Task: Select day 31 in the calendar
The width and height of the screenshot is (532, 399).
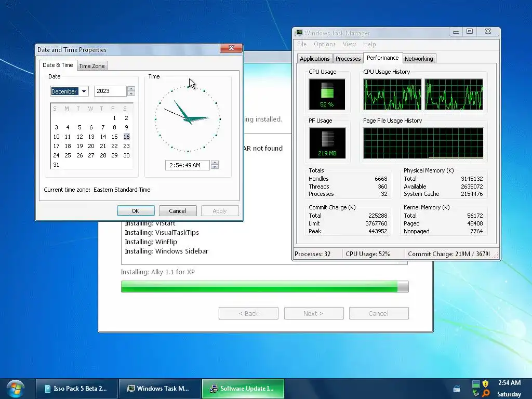Action: pos(56,165)
